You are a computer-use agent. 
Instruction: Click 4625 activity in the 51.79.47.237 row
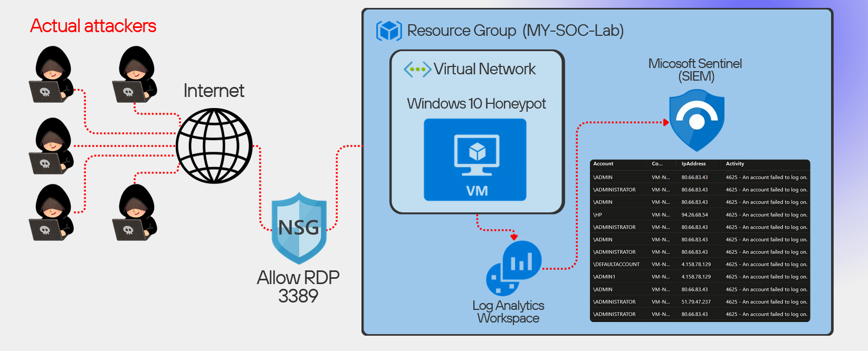coord(766,302)
